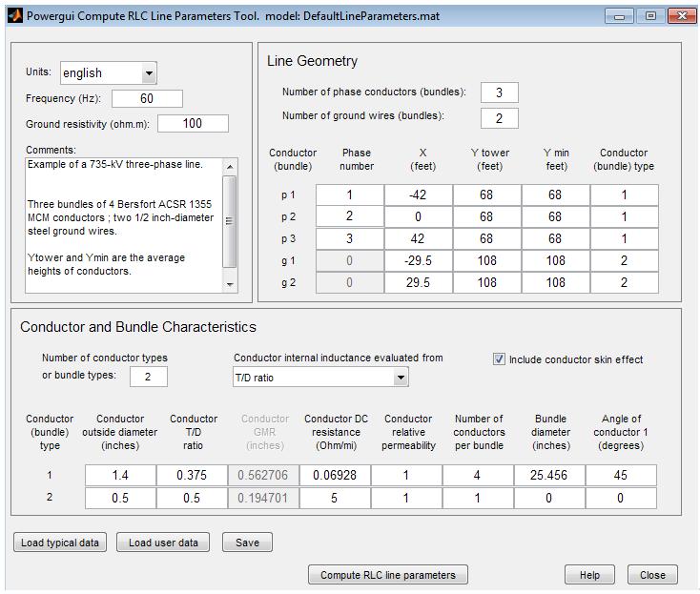Click grayed GMR value 0.194701

(263, 498)
